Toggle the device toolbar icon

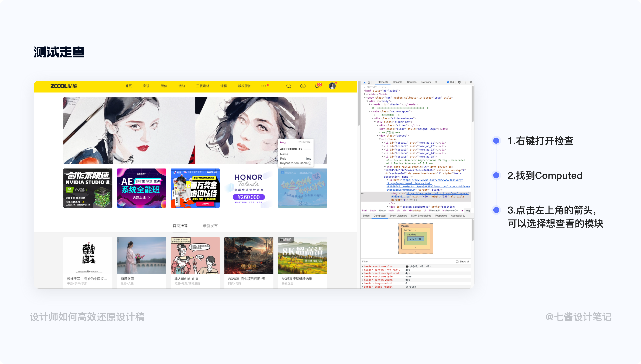[369, 82]
